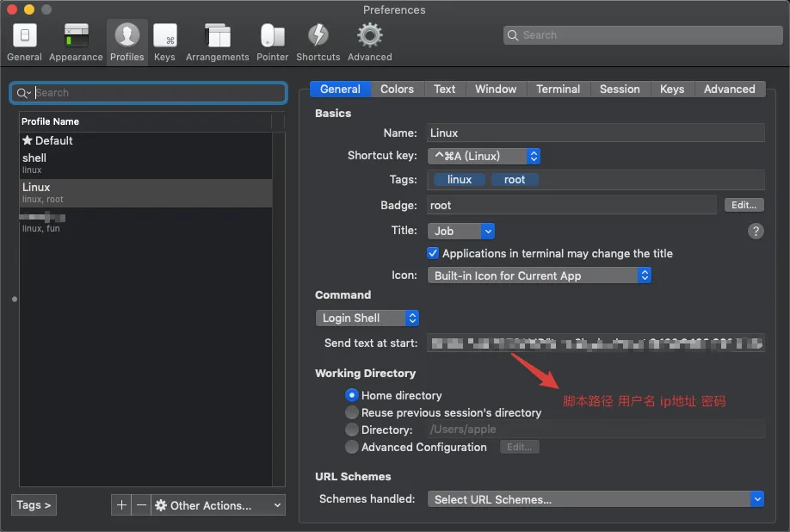
Task: Click the Tags > button
Action: click(34, 505)
